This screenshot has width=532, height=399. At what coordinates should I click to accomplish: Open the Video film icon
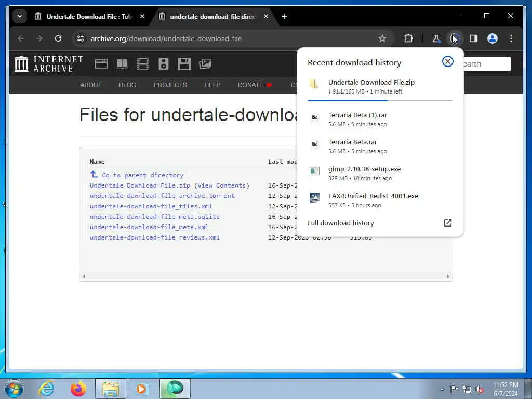coord(143,64)
